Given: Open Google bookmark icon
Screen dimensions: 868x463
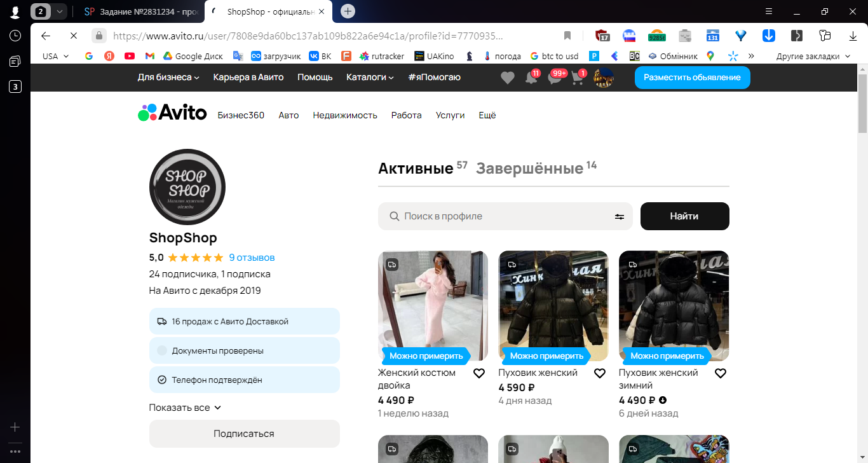Looking at the screenshot, I should click(x=89, y=56).
